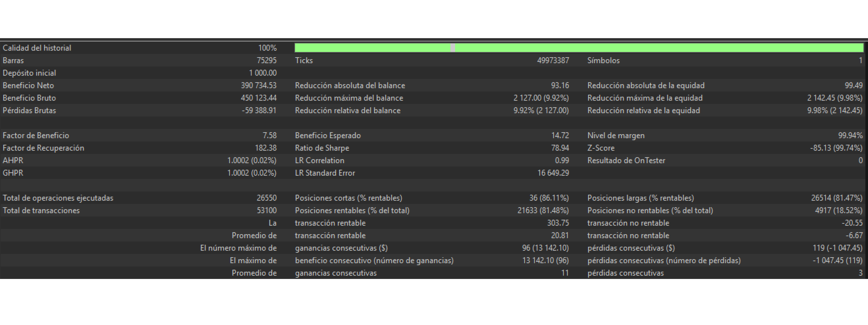This screenshot has height=325, width=868.
Task: Click the Ticks value 49973387
Action: click(x=553, y=61)
